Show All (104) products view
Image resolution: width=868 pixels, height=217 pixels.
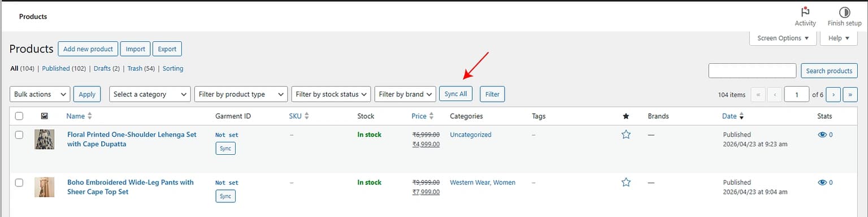(x=22, y=68)
